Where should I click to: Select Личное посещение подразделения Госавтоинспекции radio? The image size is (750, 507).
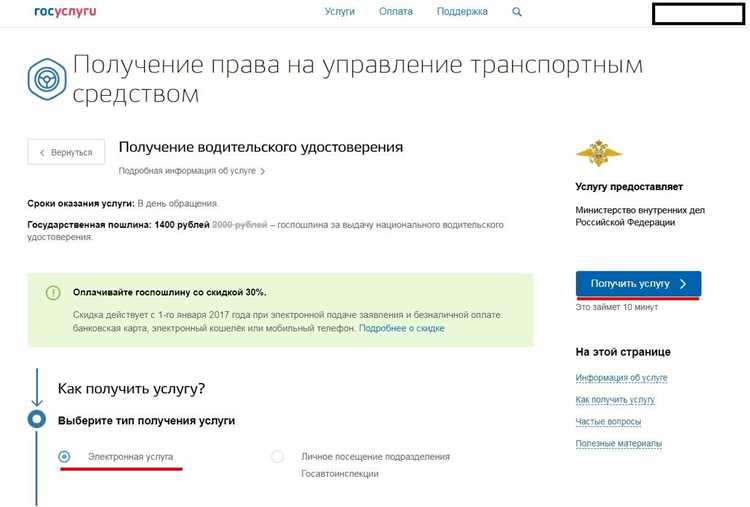pyautogui.click(x=277, y=457)
